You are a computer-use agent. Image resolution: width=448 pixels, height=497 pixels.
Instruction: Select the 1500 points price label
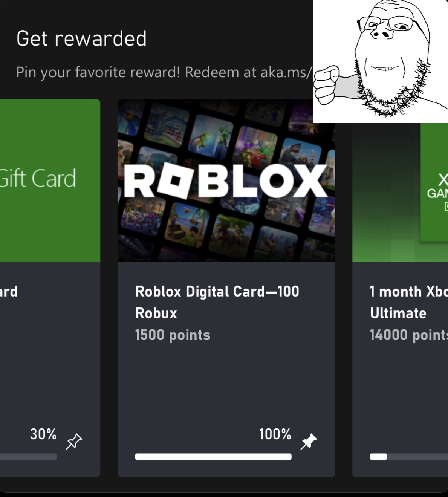pos(173,335)
